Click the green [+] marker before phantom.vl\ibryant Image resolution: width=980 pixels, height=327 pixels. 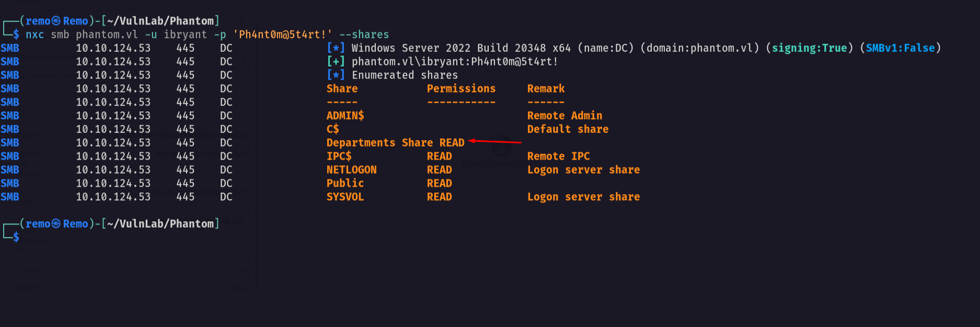pyautogui.click(x=336, y=62)
